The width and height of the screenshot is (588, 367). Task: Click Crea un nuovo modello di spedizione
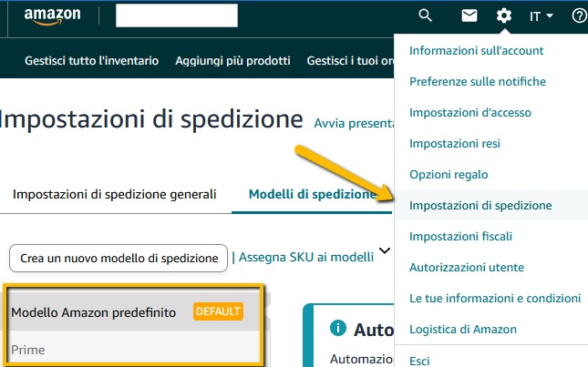[119, 258]
